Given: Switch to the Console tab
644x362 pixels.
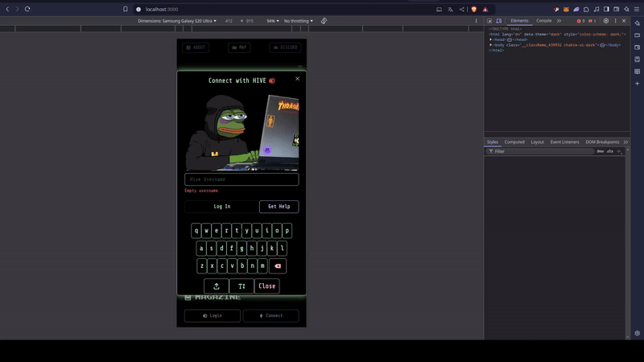Looking at the screenshot, I should pos(544,21).
